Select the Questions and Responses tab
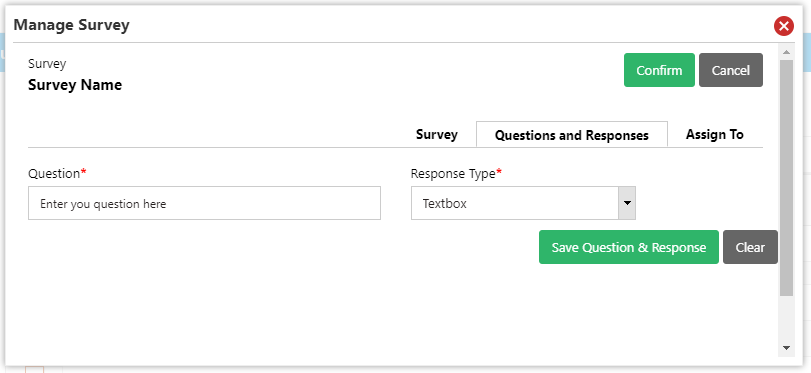This screenshot has height=373, width=811. pos(572,135)
